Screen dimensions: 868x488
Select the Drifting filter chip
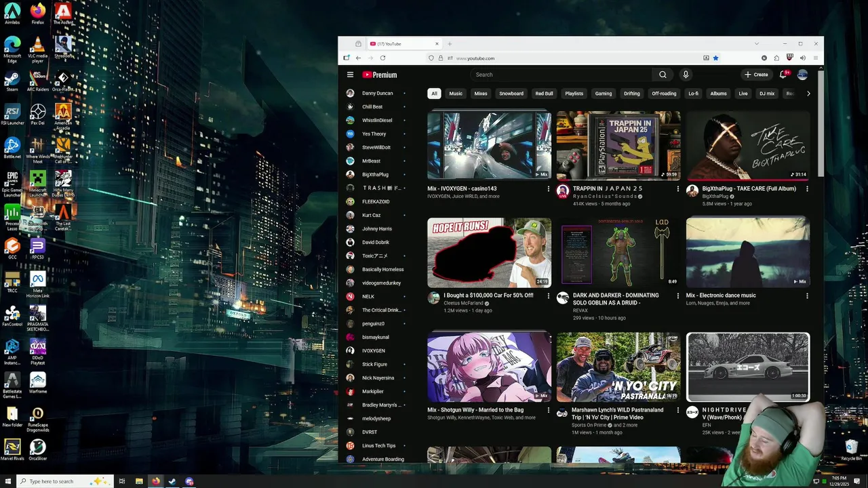[632, 94]
